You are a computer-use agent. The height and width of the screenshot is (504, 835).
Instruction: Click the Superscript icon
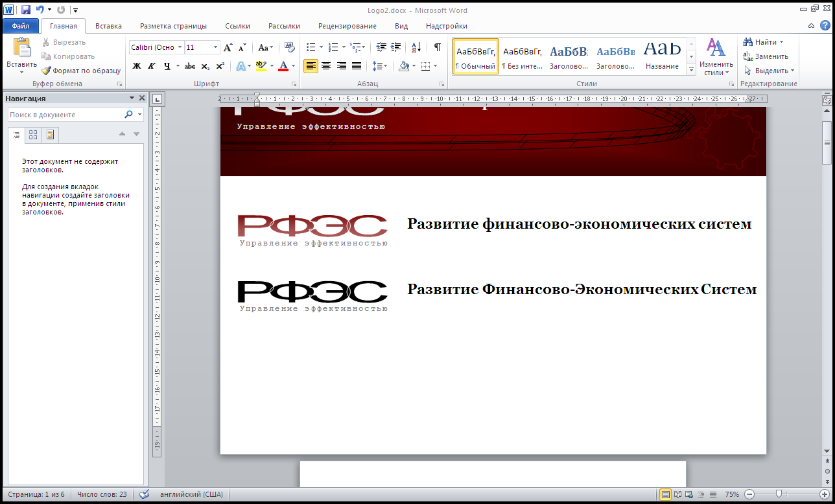(x=220, y=66)
